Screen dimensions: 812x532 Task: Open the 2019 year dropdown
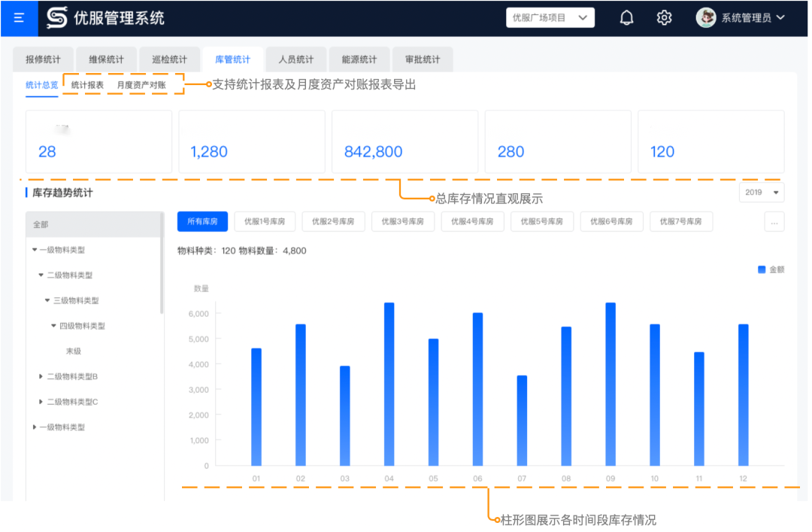point(761,192)
